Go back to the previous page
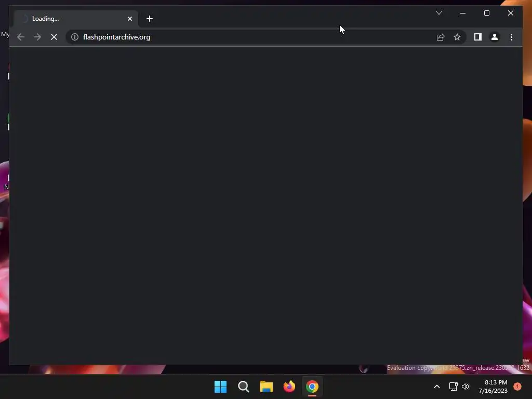The height and width of the screenshot is (399, 532). pyautogui.click(x=21, y=37)
